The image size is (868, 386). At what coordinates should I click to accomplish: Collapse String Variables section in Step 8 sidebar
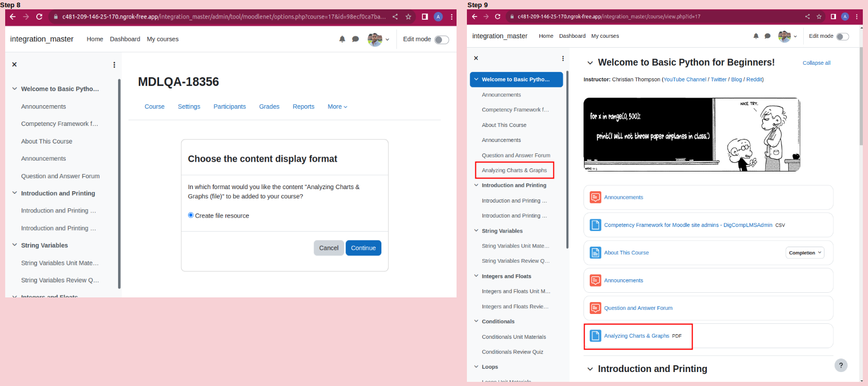[15, 245]
